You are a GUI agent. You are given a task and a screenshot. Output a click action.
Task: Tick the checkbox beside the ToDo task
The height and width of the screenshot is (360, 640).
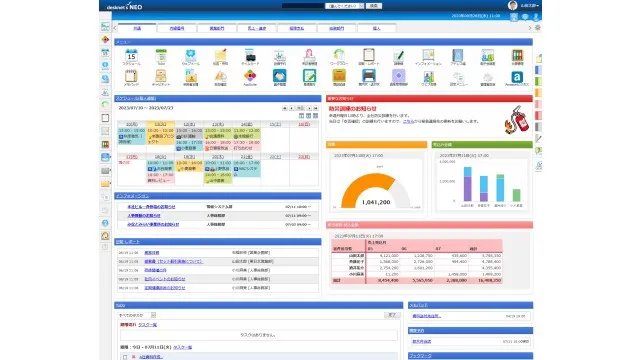point(124,357)
